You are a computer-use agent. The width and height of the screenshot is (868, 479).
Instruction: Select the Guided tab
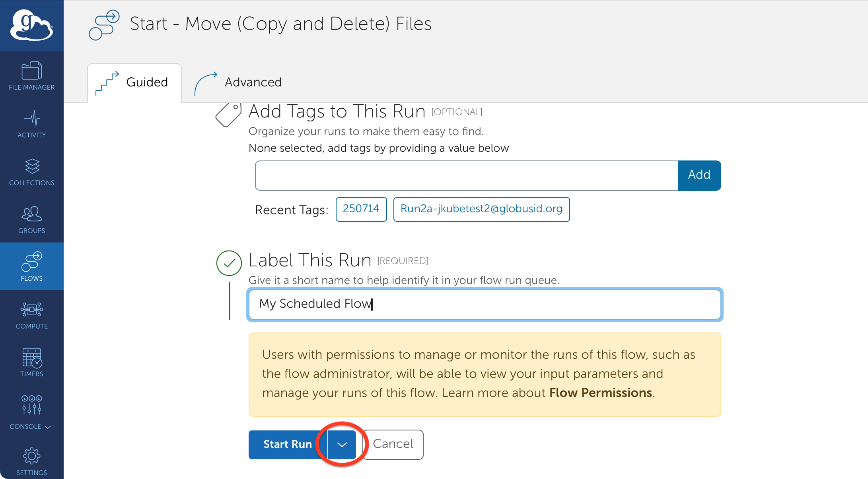point(134,82)
